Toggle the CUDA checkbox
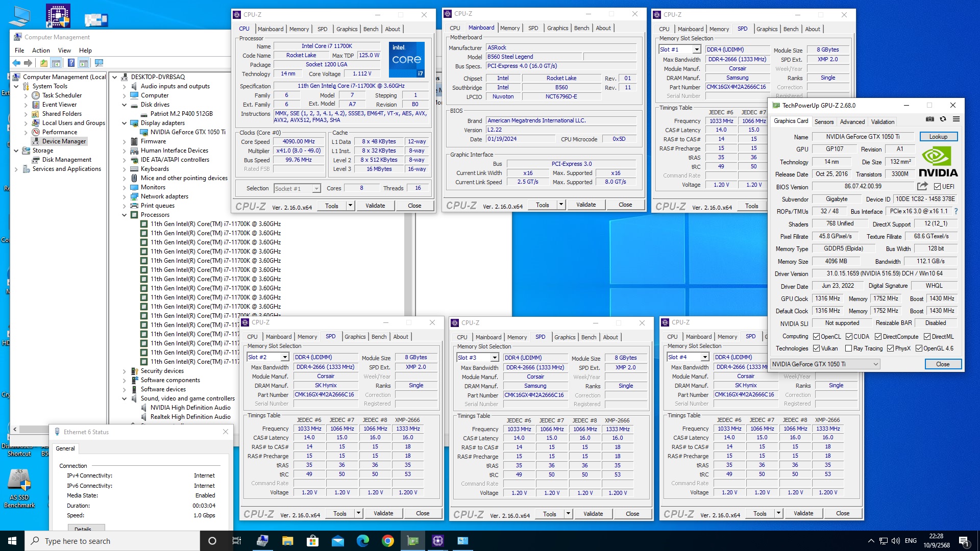 849,337
